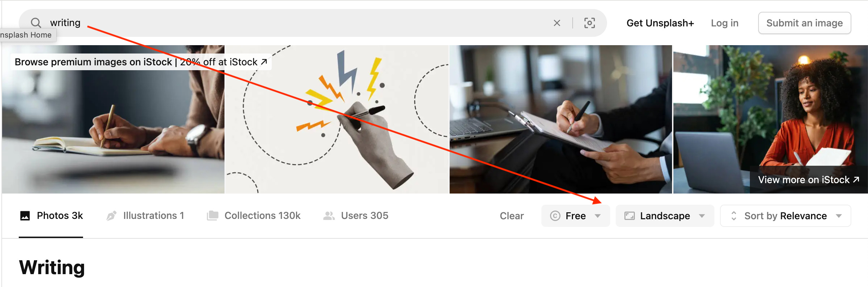Click the magnifying glass search icon
This screenshot has height=287, width=868.
36,23
